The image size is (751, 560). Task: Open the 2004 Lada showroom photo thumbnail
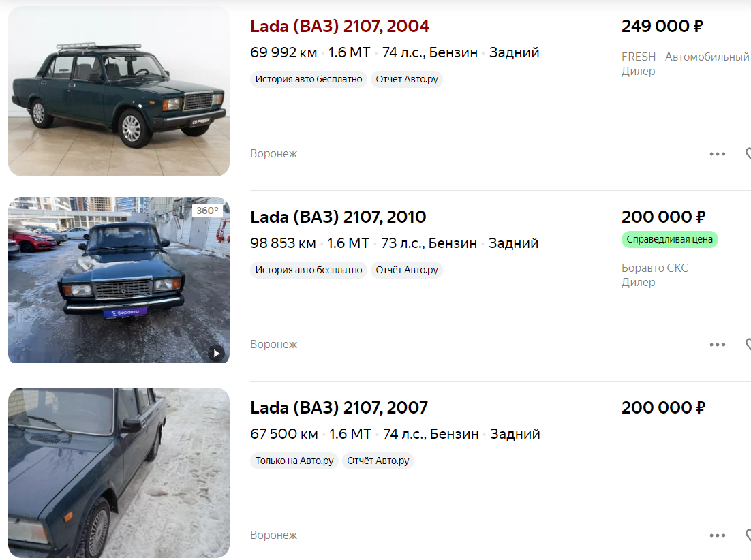click(119, 91)
